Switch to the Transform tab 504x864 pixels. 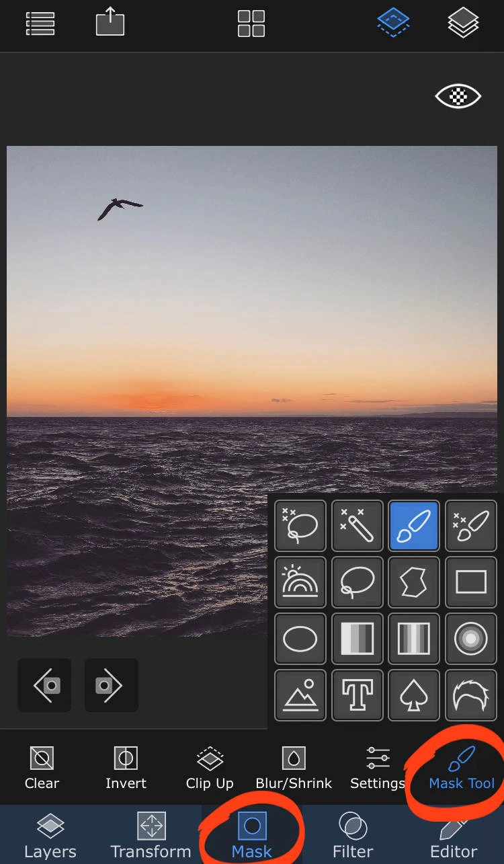[x=151, y=836]
